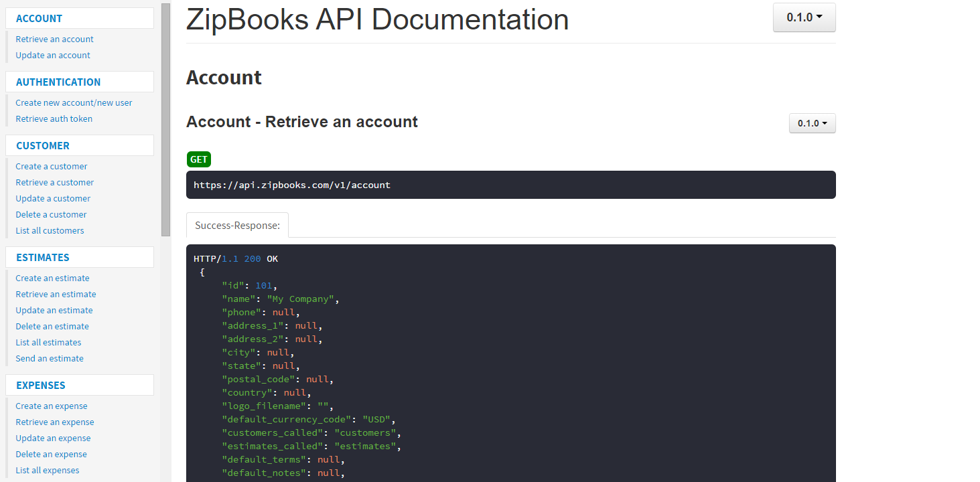The height and width of the screenshot is (482, 980).
Task: Open List all expenses
Action: [47, 470]
